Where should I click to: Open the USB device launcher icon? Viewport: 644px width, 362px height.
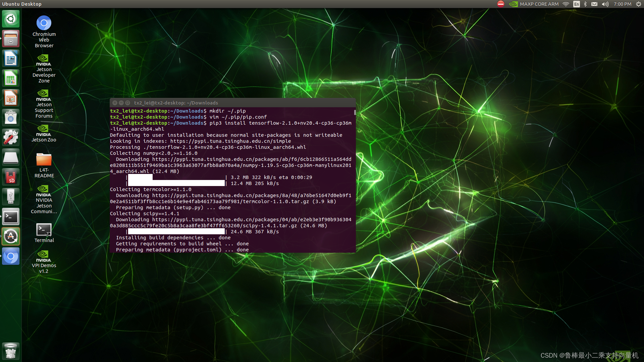point(11,197)
